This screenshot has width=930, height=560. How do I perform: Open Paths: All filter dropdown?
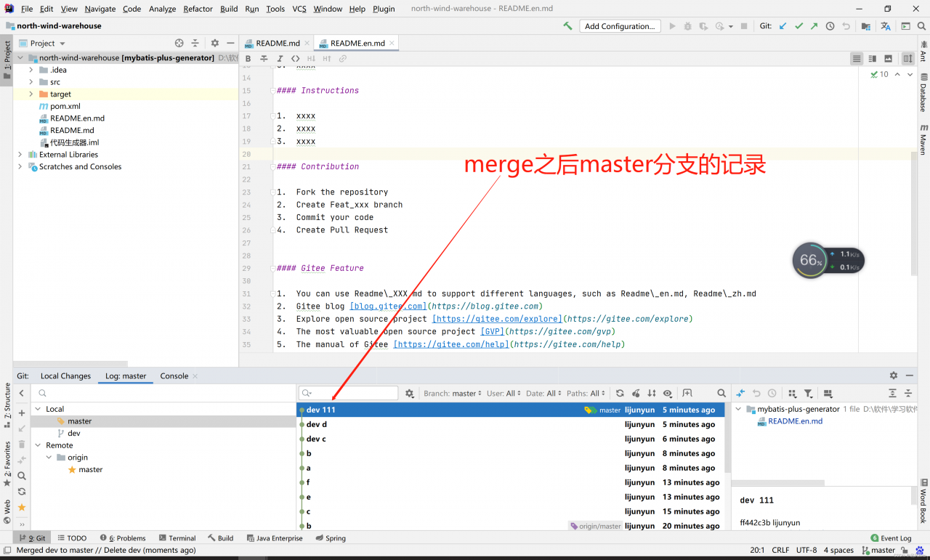pyautogui.click(x=586, y=393)
